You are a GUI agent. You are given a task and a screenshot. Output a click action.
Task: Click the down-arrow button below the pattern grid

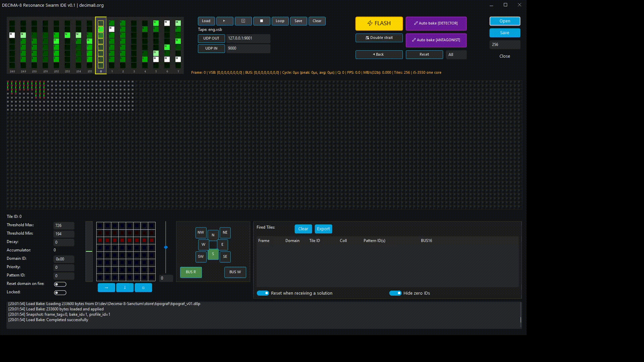(125, 288)
